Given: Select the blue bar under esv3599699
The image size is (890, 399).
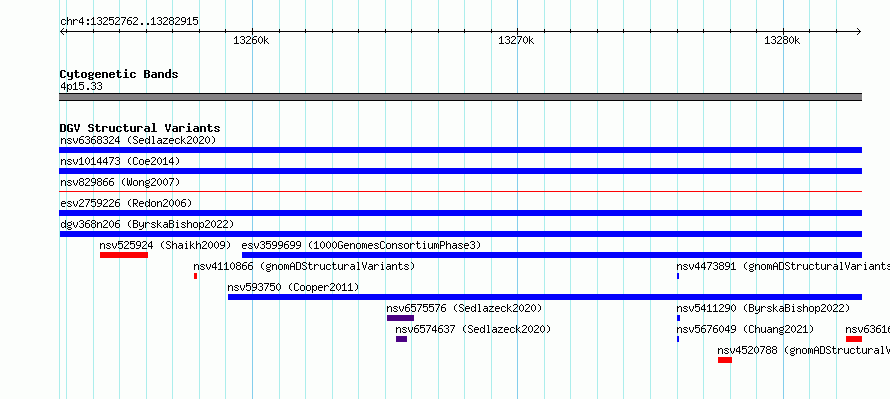Looking at the screenshot, I should [552, 255].
